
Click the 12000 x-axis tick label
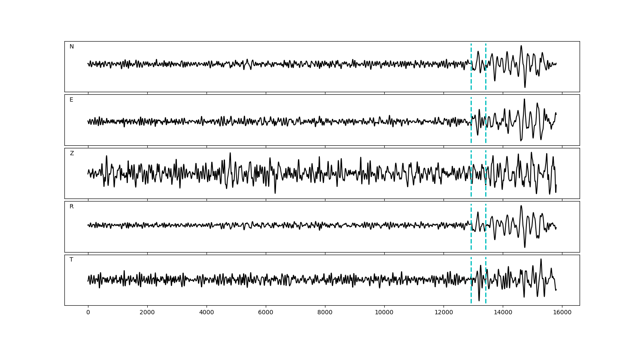(444, 313)
